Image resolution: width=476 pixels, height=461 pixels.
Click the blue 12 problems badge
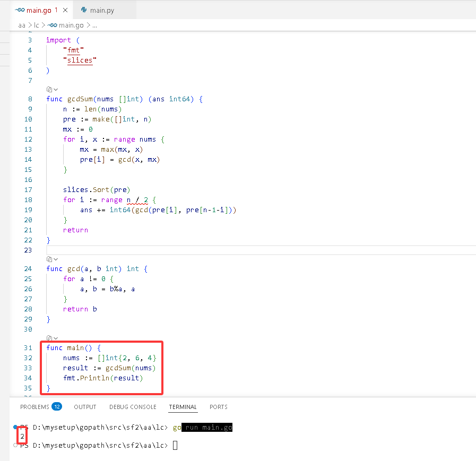57,406
